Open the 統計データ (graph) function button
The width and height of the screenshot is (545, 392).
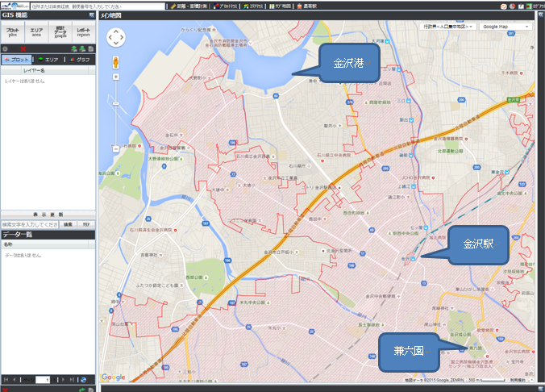60,32
